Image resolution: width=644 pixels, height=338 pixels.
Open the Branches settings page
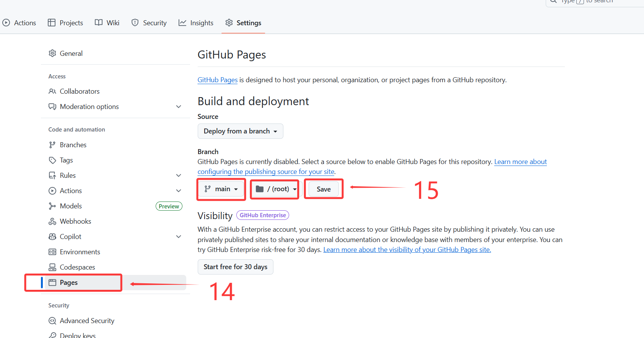click(x=115, y=145)
